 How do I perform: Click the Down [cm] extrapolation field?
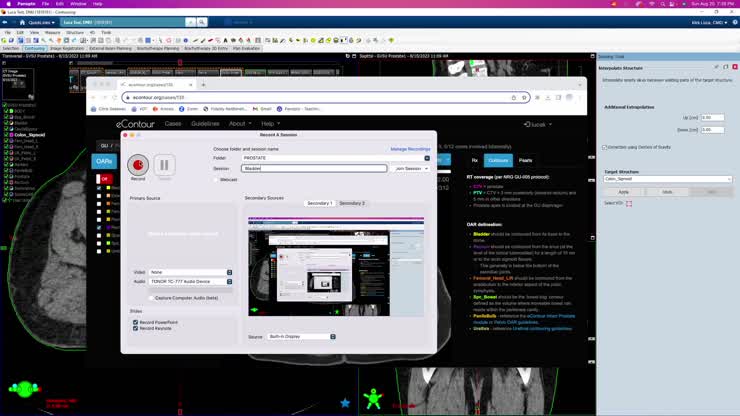(x=712, y=130)
